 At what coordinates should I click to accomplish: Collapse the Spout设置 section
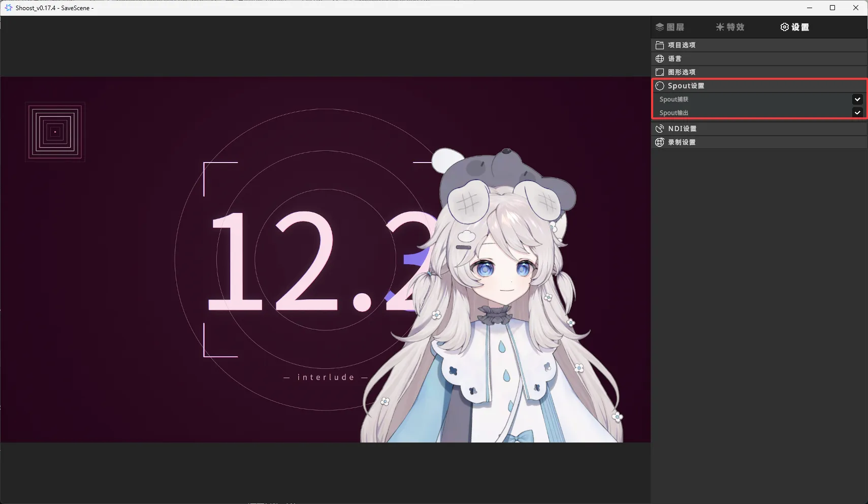[759, 86]
